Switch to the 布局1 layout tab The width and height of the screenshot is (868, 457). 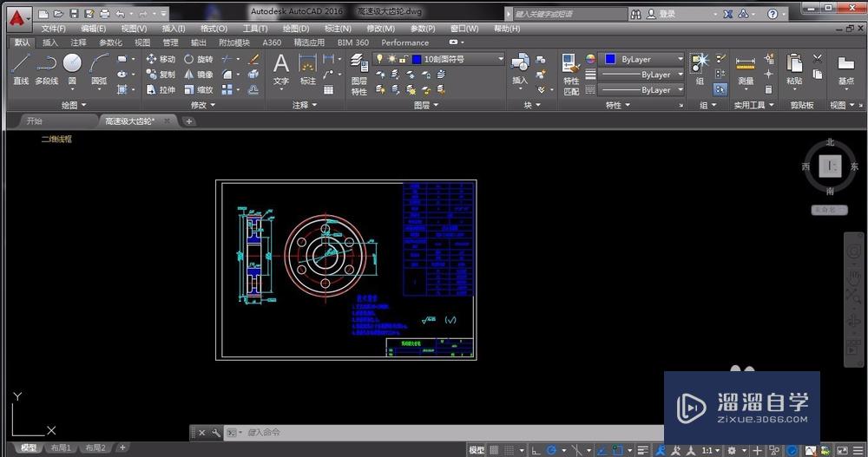tap(62, 448)
